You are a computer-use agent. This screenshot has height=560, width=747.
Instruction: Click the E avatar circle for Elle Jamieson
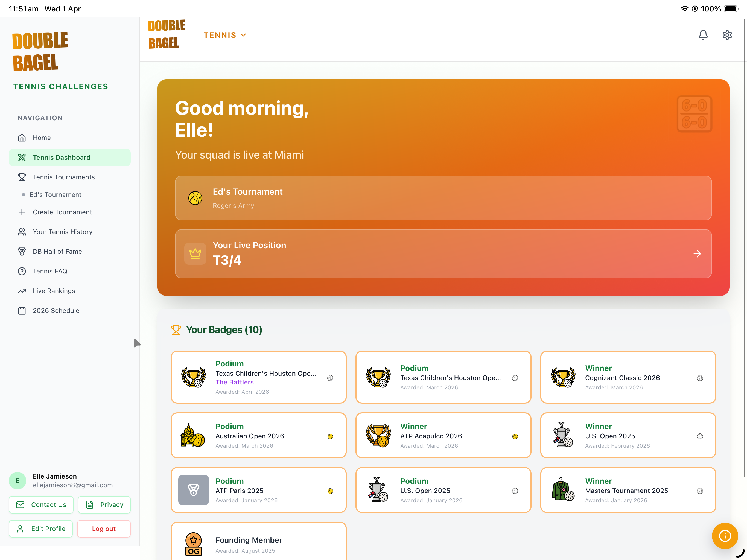pyautogui.click(x=17, y=480)
